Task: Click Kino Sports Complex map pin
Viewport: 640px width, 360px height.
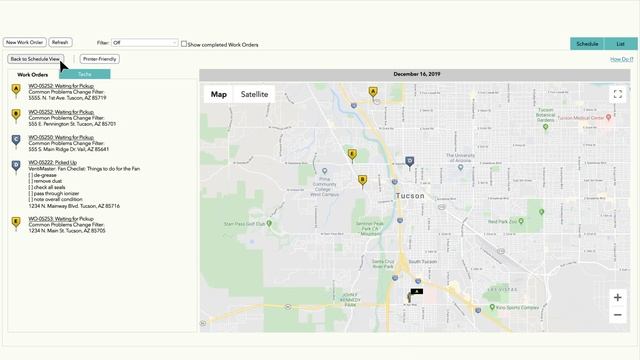Action: pos(492,307)
